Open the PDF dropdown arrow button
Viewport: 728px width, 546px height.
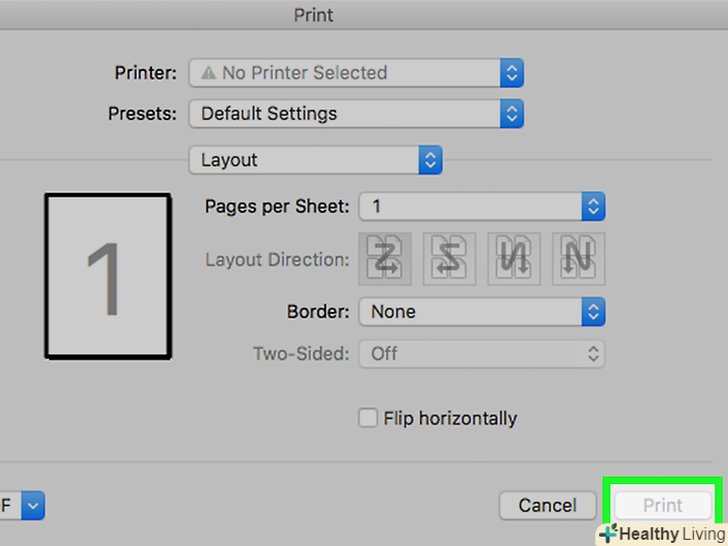(x=33, y=506)
